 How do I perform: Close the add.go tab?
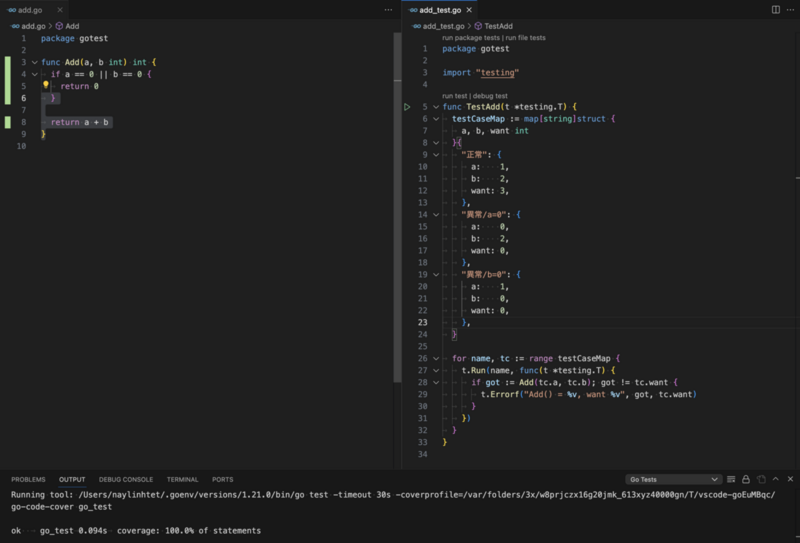pyautogui.click(x=60, y=10)
